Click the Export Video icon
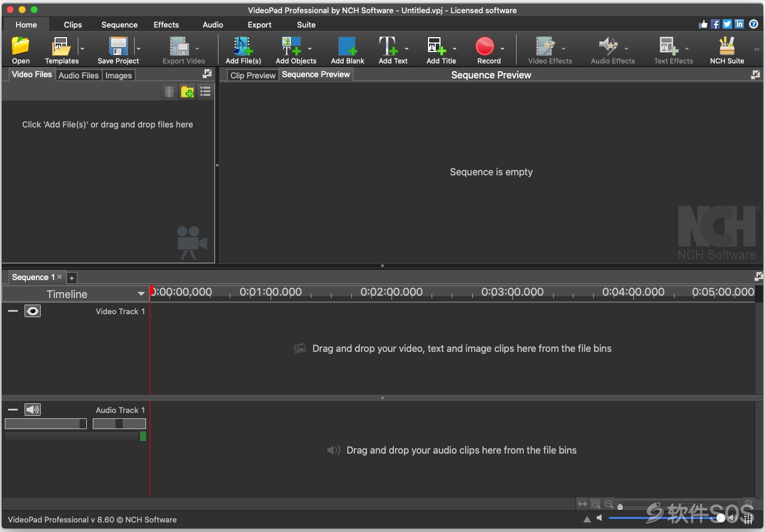This screenshot has width=765, height=532. [x=179, y=46]
